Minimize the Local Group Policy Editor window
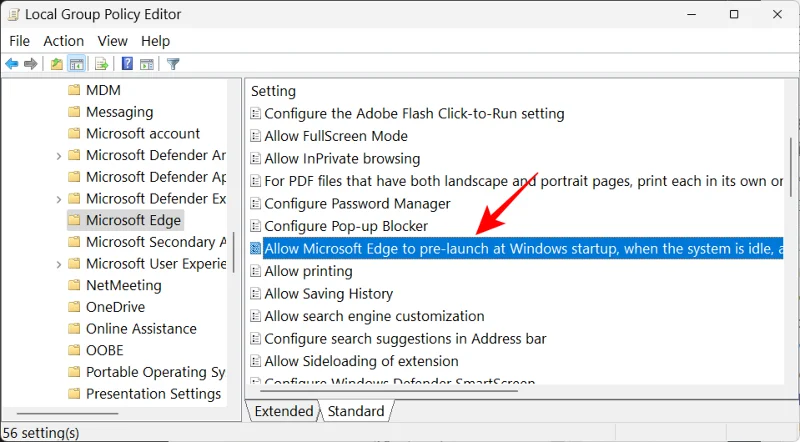Screen dimensions: 800x442 691,14
